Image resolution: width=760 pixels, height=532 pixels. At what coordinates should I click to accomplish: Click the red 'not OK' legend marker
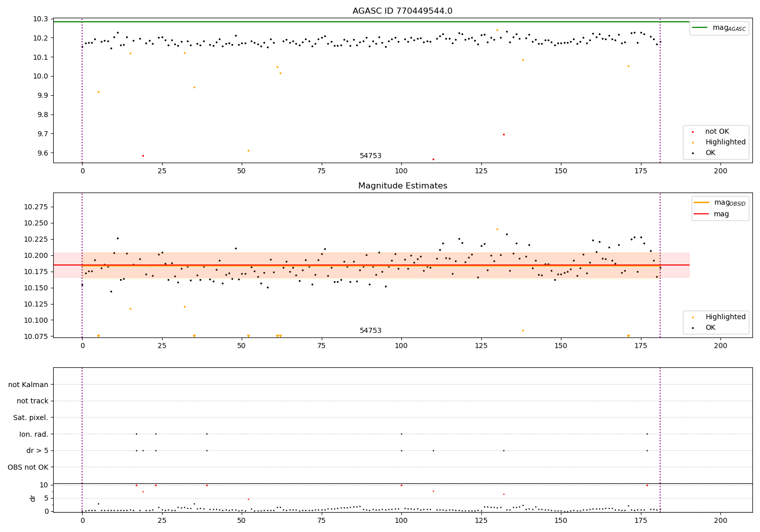(694, 132)
